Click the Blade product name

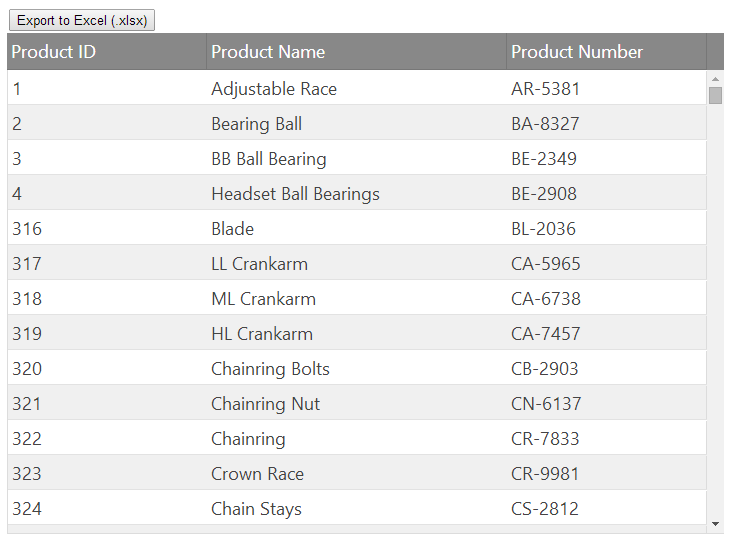click(232, 229)
